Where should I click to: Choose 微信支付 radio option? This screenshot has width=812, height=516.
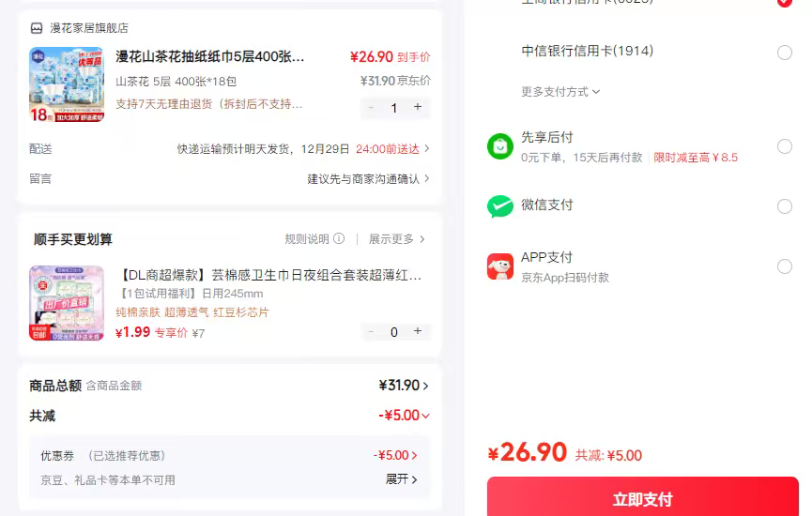(785, 206)
